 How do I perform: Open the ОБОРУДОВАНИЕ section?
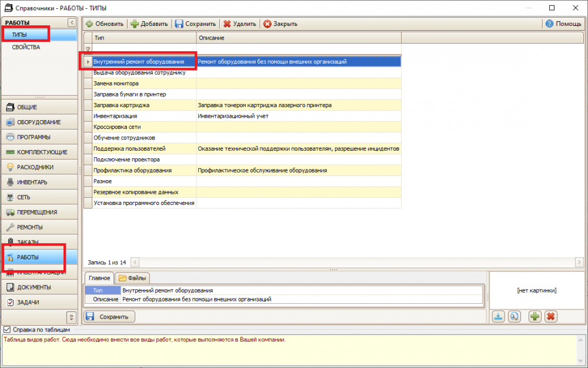(40, 122)
